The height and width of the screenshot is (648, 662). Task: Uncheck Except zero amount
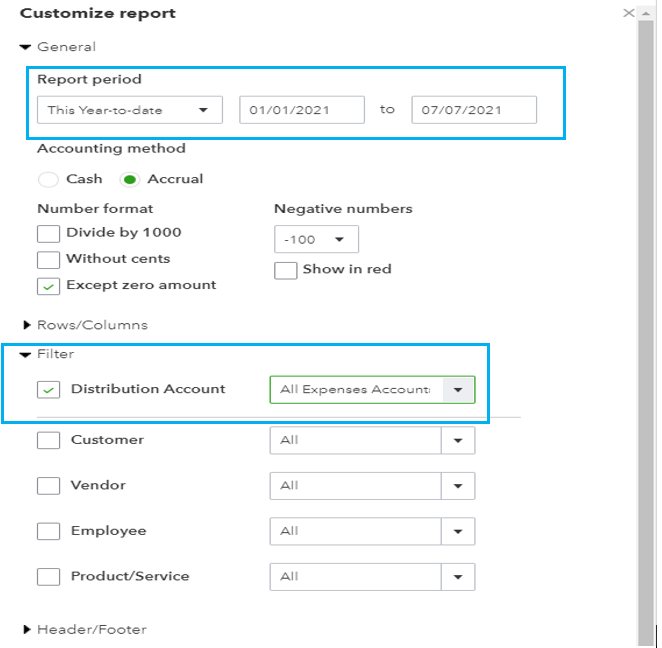click(48, 286)
